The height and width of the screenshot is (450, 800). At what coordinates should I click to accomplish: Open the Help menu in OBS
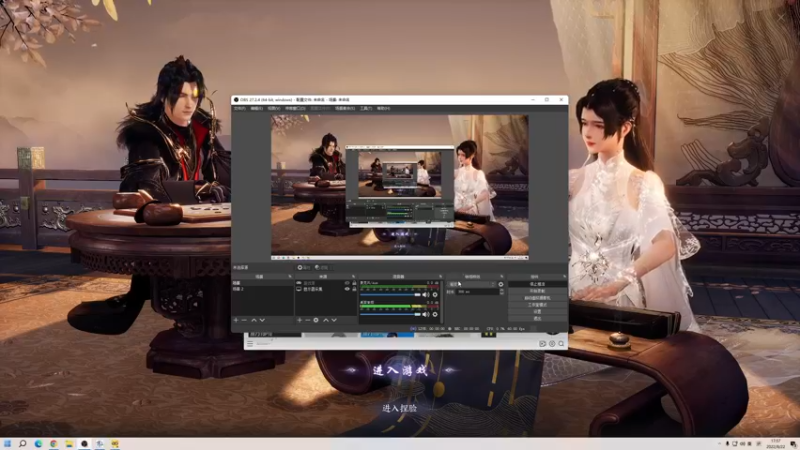coord(383,108)
